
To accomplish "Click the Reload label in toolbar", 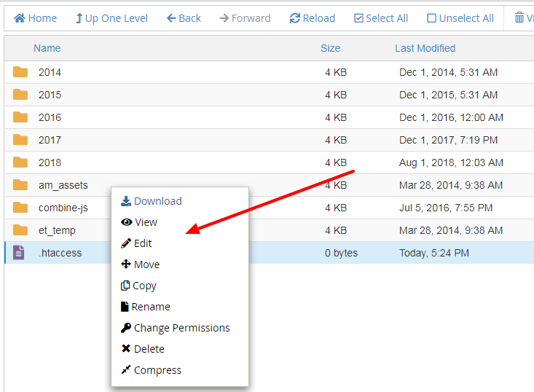I will [319, 18].
